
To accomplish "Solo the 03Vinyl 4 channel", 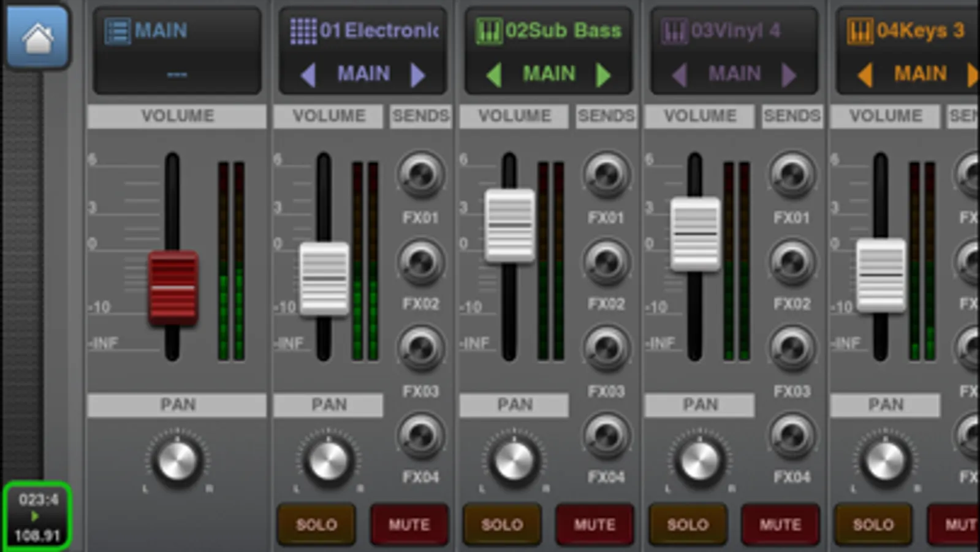I will point(688,524).
